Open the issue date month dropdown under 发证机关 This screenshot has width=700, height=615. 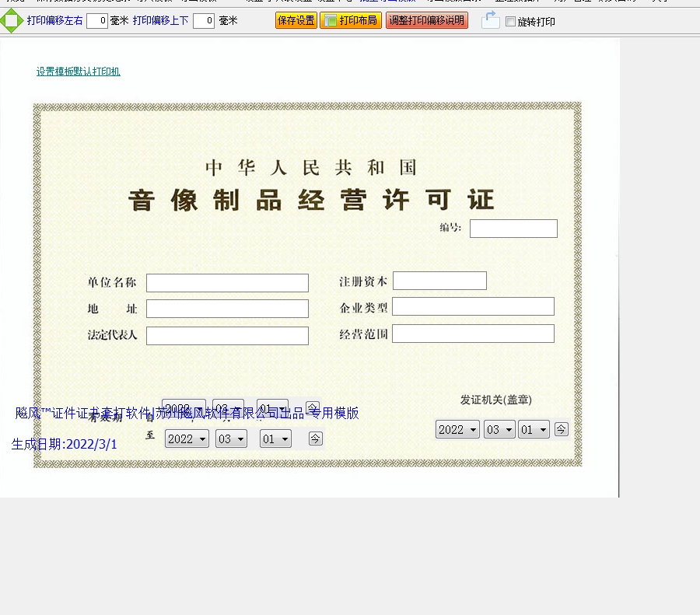(499, 429)
